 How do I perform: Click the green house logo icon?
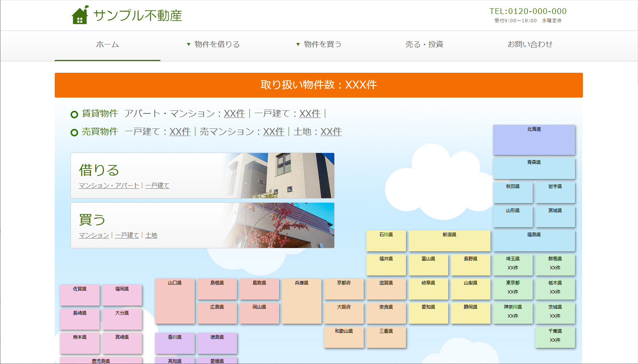point(80,15)
